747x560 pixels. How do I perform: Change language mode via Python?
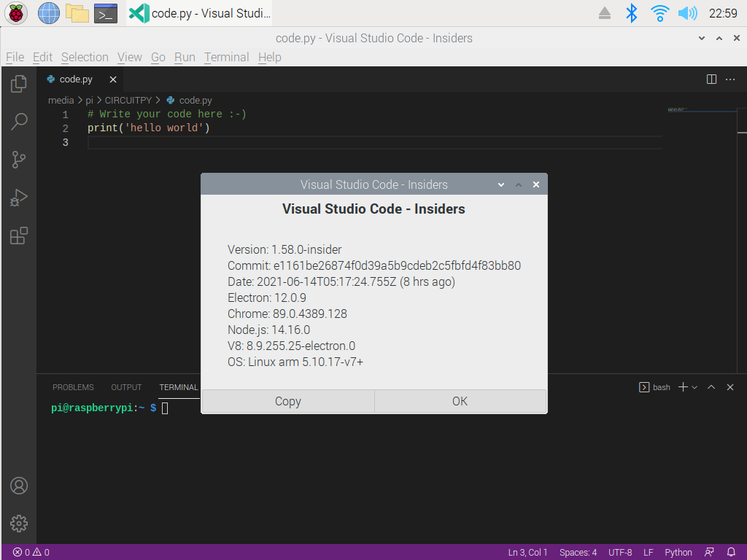coord(678,553)
